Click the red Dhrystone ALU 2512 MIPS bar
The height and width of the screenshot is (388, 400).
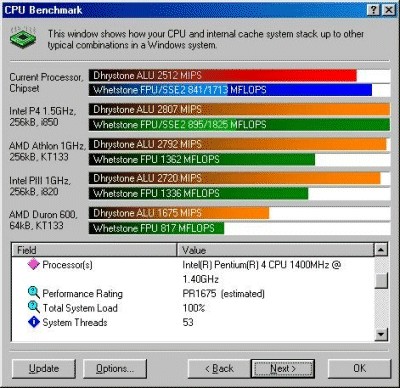click(223, 75)
